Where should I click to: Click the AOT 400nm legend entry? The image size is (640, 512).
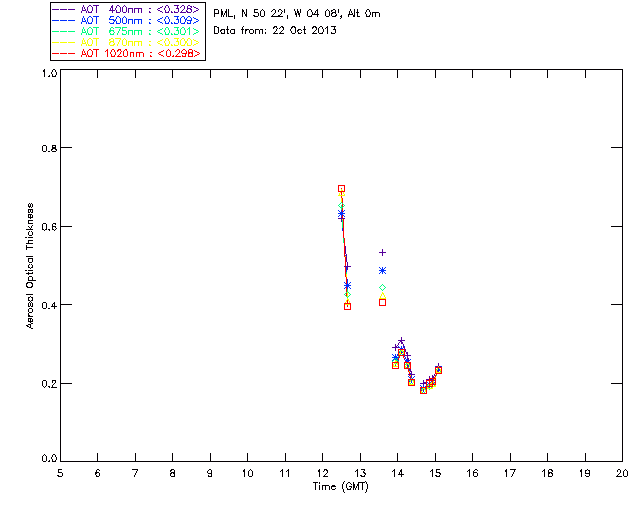[127, 9]
